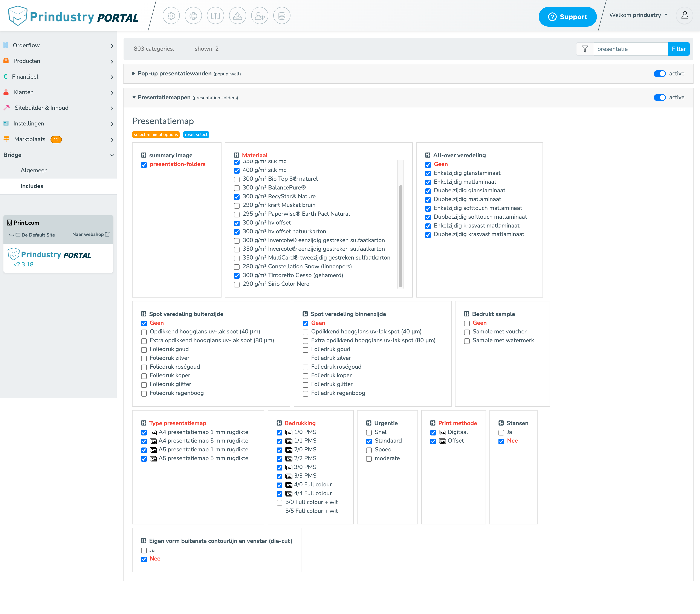Open the book icon in top toolbar
The image size is (700, 614).
coord(216,16)
